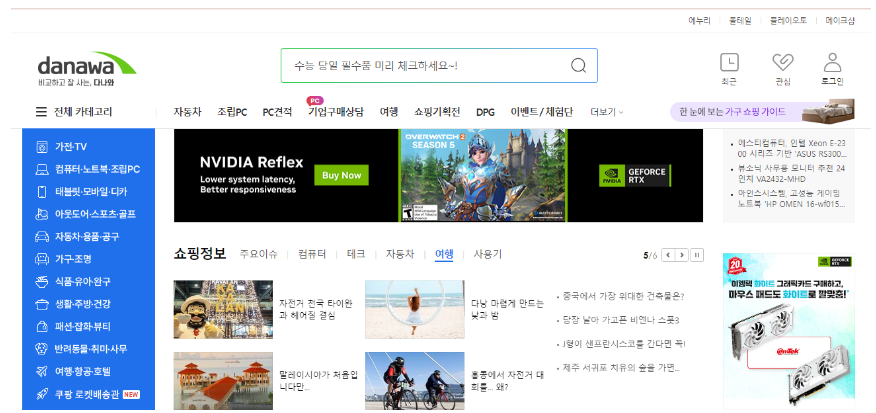Viewport: 876px width, 413px height.
Task: Open news 뷰소닉 사무용 모니터 추천
Action: click(x=792, y=173)
